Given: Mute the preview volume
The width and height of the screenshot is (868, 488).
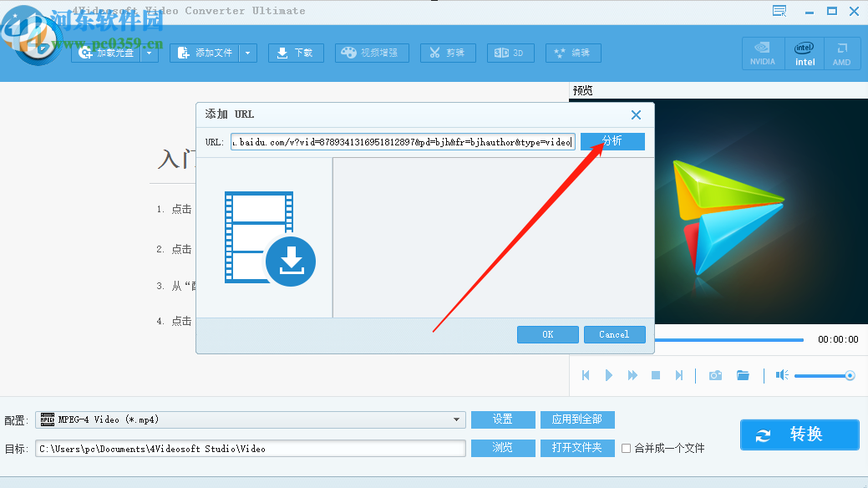Looking at the screenshot, I should coord(782,375).
